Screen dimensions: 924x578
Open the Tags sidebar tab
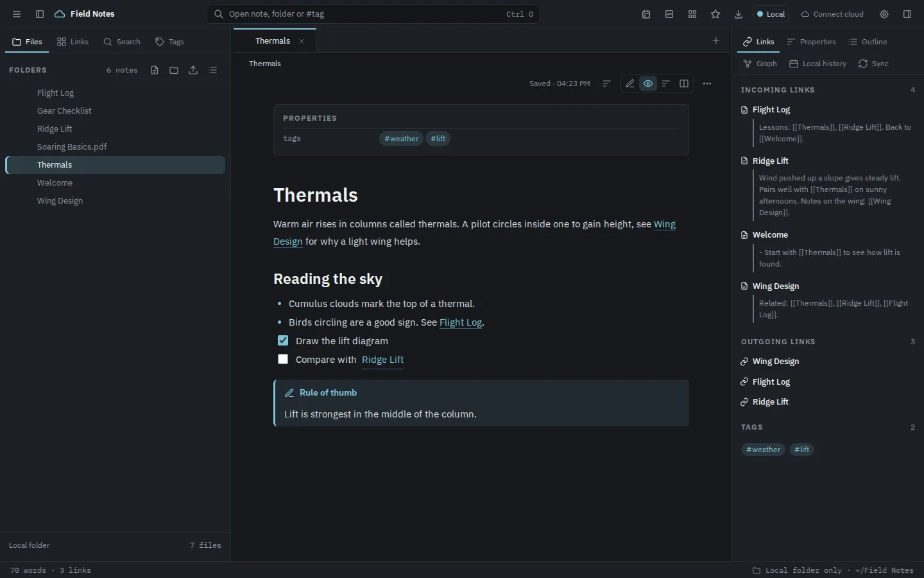(169, 42)
